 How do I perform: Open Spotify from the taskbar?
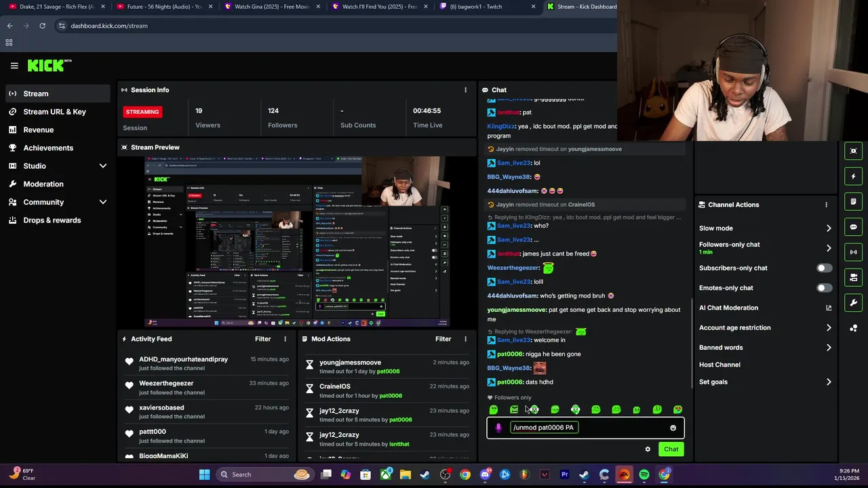click(644, 474)
